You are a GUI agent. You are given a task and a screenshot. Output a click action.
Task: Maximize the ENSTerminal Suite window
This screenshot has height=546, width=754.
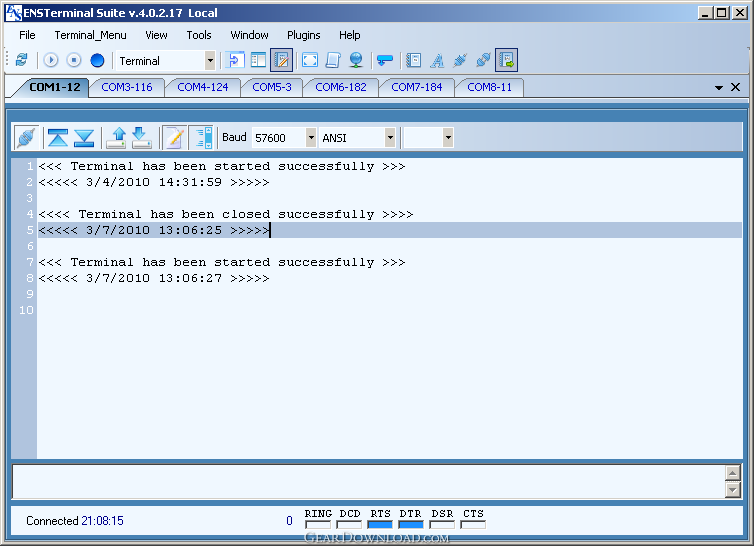click(721, 13)
